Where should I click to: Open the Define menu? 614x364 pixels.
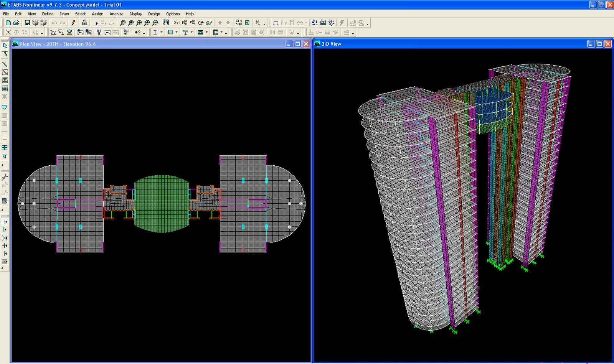click(x=48, y=14)
